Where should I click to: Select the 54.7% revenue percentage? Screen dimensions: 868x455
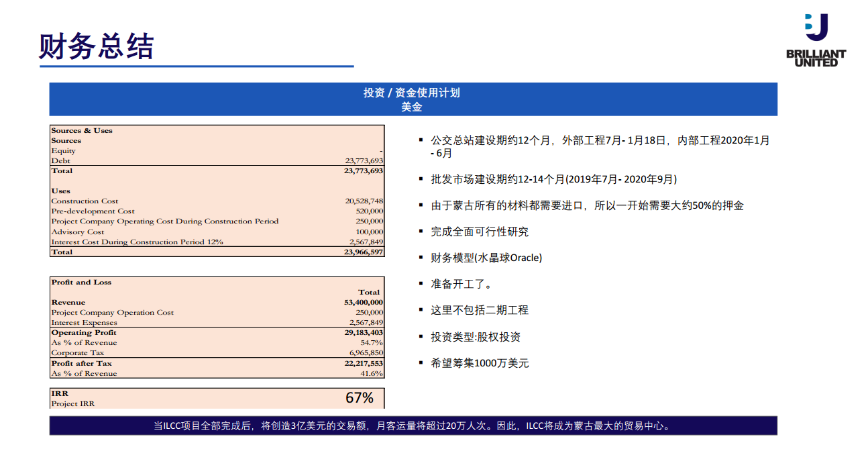[x=372, y=343]
